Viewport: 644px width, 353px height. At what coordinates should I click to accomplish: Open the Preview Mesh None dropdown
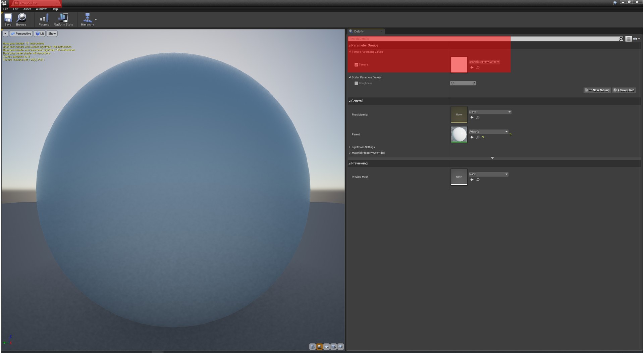pyautogui.click(x=488, y=174)
